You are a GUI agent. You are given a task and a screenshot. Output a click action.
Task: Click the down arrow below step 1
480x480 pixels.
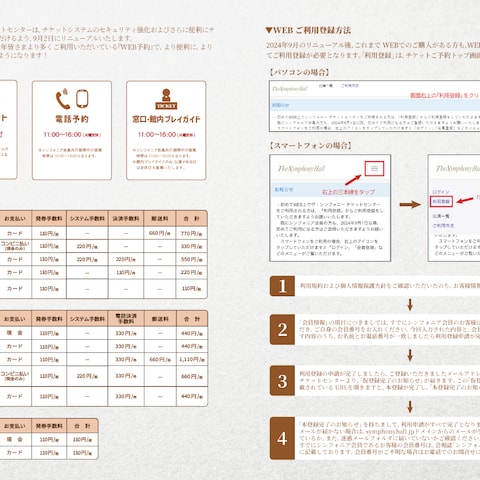tap(410, 305)
